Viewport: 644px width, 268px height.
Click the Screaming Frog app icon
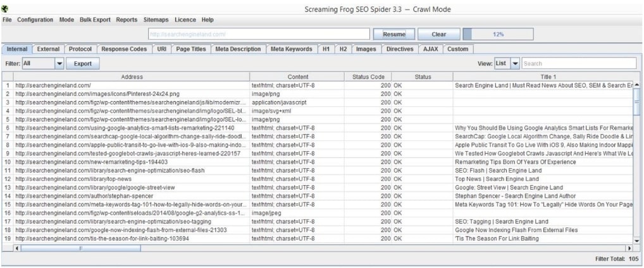pos(5,9)
